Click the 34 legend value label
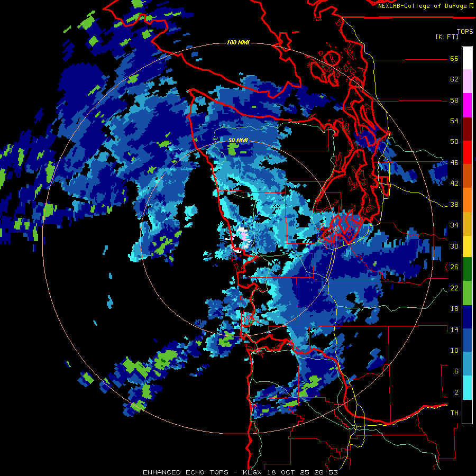Viewport: 476px width, 476px height. (454, 225)
